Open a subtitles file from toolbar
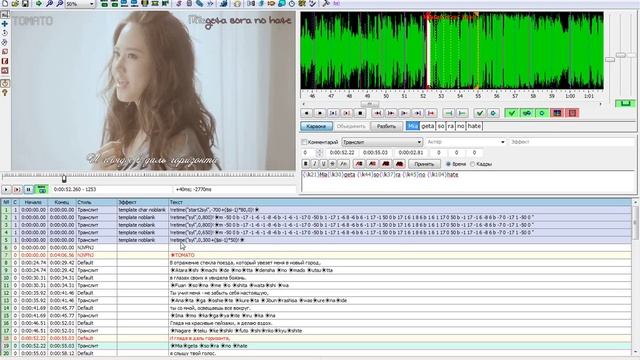Viewport: 640px width, 360px height. click(x=15, y=4)
